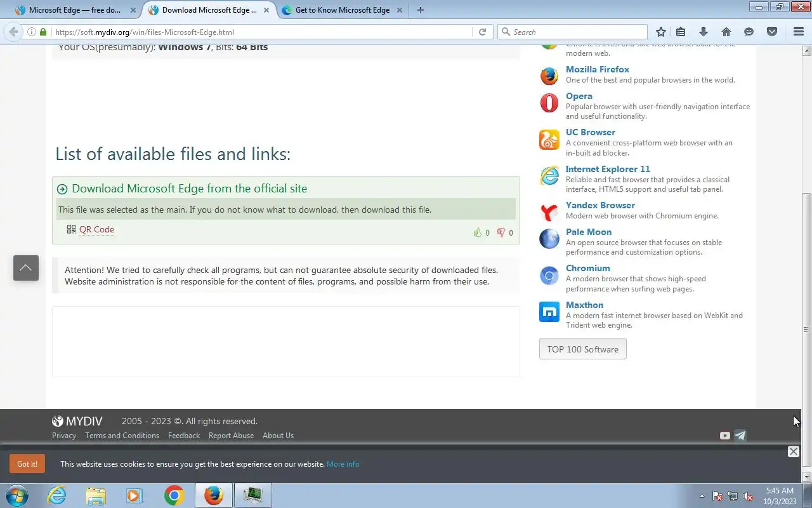Click the UC Browser logo icon
812x508 pixels.
(549, 139)
